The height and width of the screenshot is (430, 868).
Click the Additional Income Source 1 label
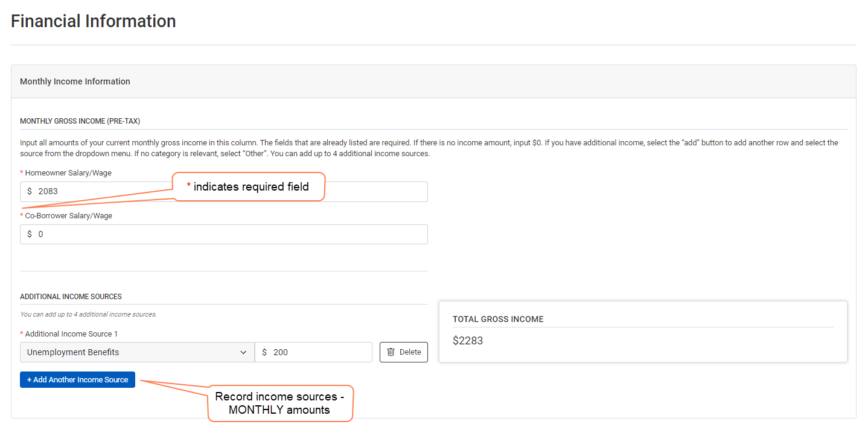click(71, 334)
